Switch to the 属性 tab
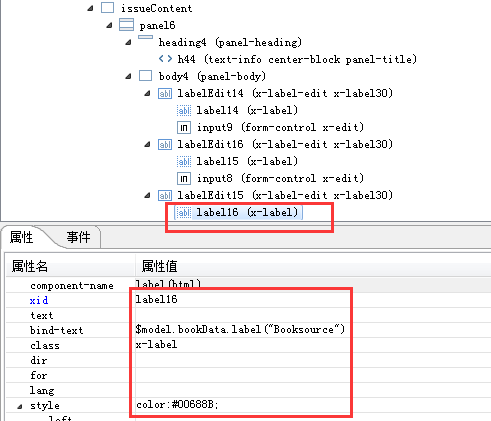 21,237
